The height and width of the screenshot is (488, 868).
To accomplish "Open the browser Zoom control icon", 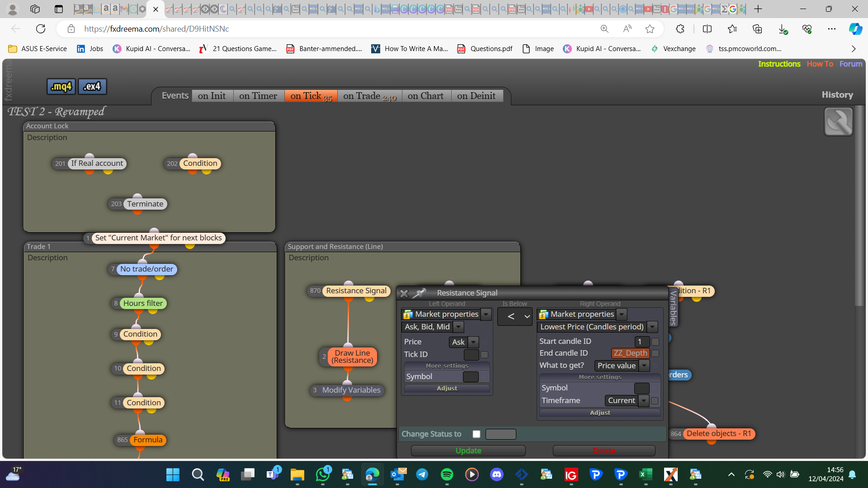I will pyautogui.click(x=604, y=29).
